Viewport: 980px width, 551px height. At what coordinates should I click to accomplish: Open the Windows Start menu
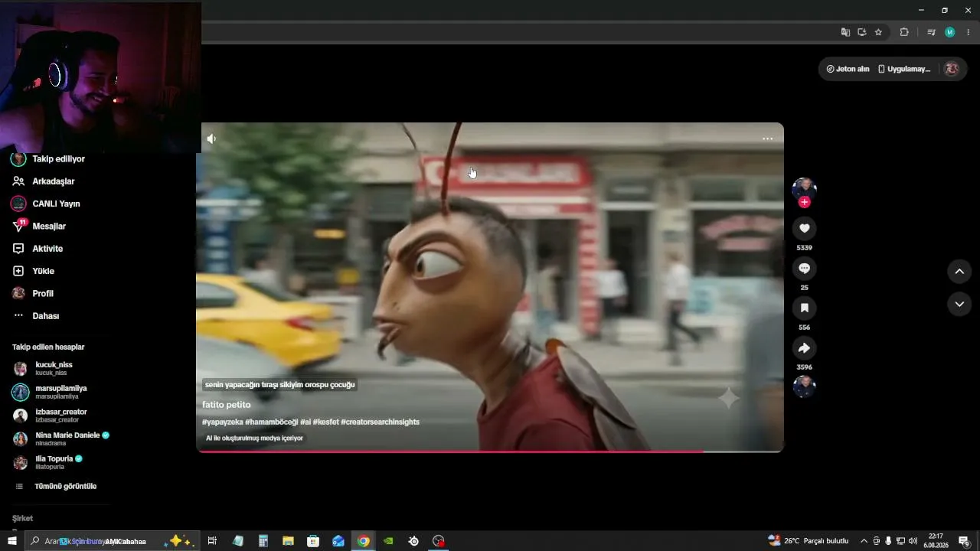[12, 541]
